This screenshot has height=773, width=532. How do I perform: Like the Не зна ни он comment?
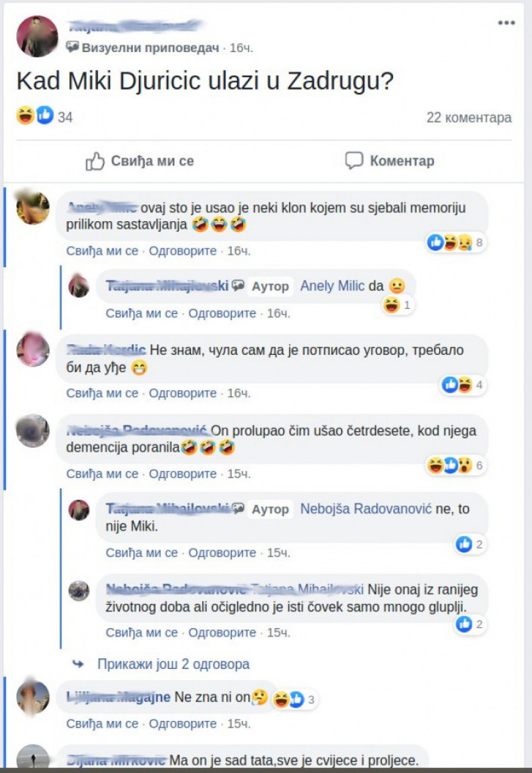[x=102, y=724]
